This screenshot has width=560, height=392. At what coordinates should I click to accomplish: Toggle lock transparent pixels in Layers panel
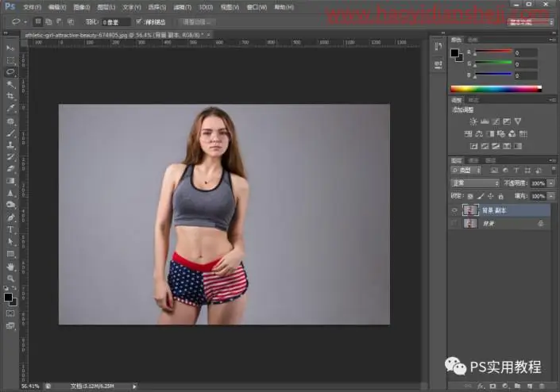470,196
